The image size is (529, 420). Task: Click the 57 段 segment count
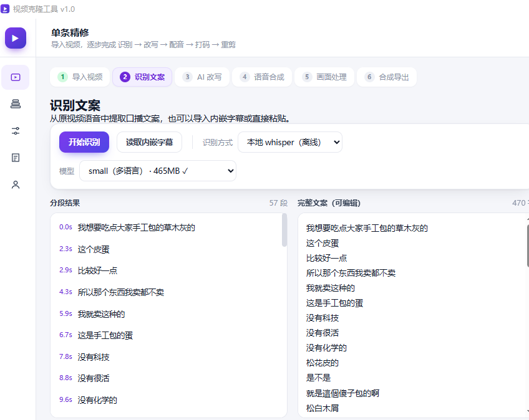click(278, 203)
